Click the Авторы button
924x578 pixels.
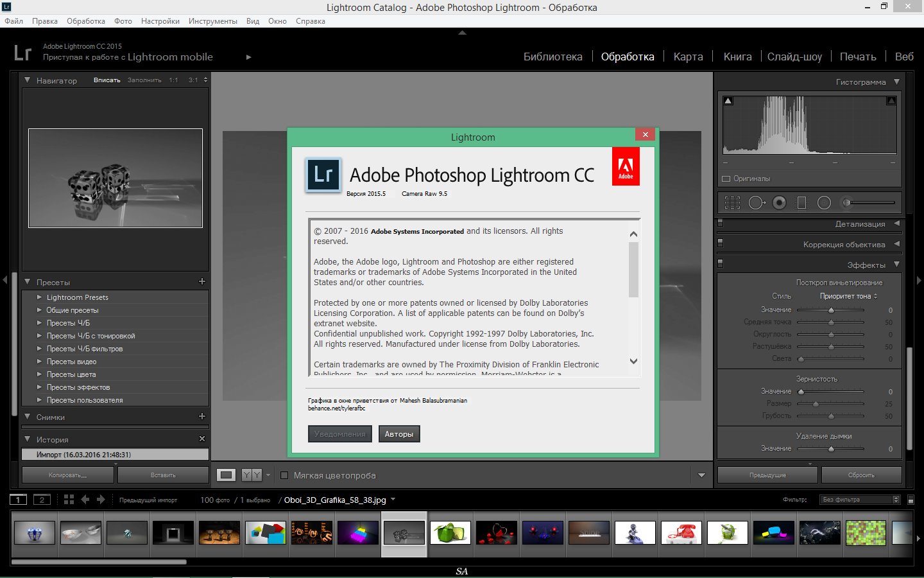pyautogui.click(x=399, y=434)
